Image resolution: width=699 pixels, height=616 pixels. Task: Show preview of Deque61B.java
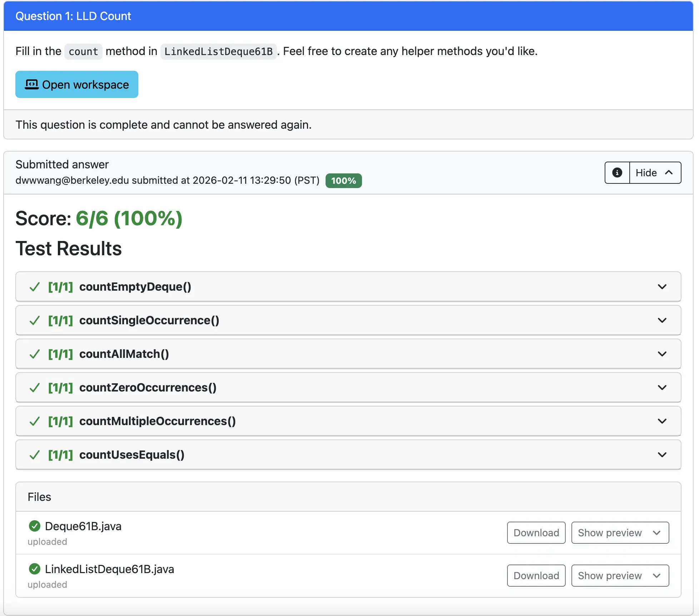[x=620, y=533]
